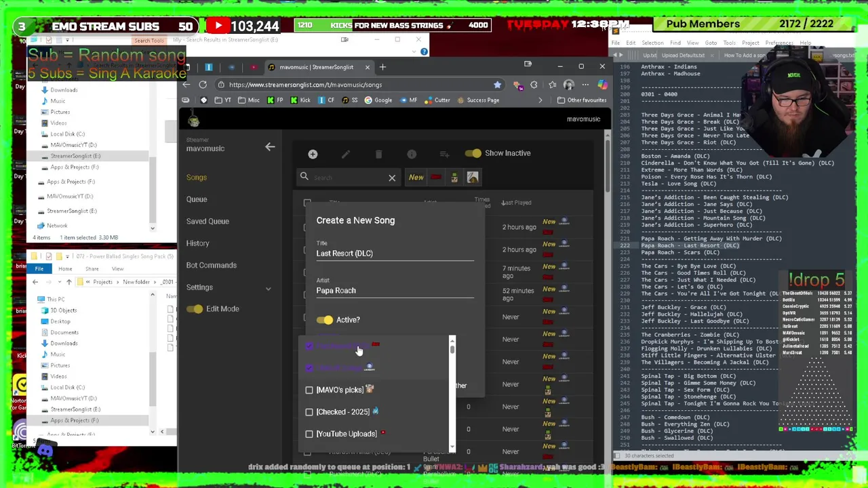Filter songs by the red flag attribute icon

pyautogui.click(x=436, y=178)
